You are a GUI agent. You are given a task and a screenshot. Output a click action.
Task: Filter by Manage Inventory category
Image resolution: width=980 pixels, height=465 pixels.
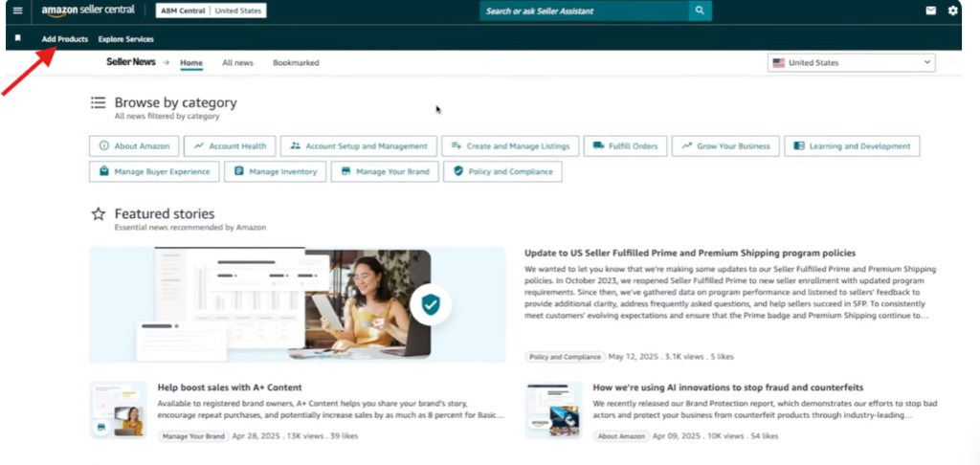(275, 171)
